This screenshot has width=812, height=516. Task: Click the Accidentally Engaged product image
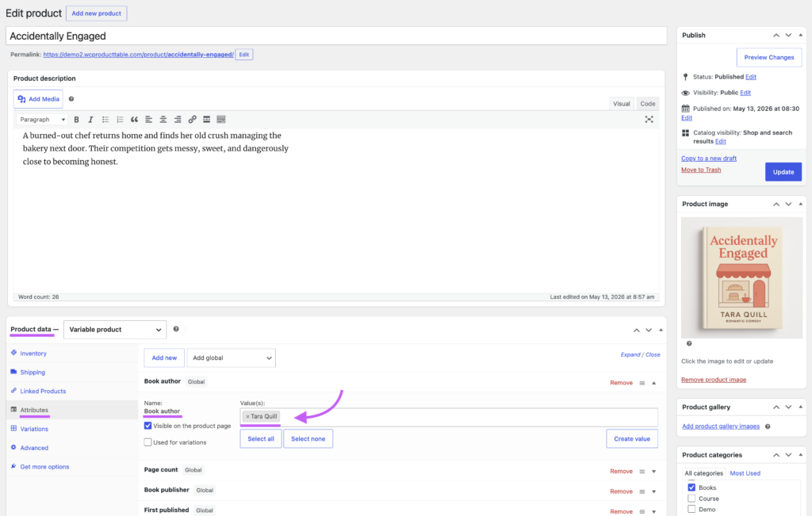[741, 278]
